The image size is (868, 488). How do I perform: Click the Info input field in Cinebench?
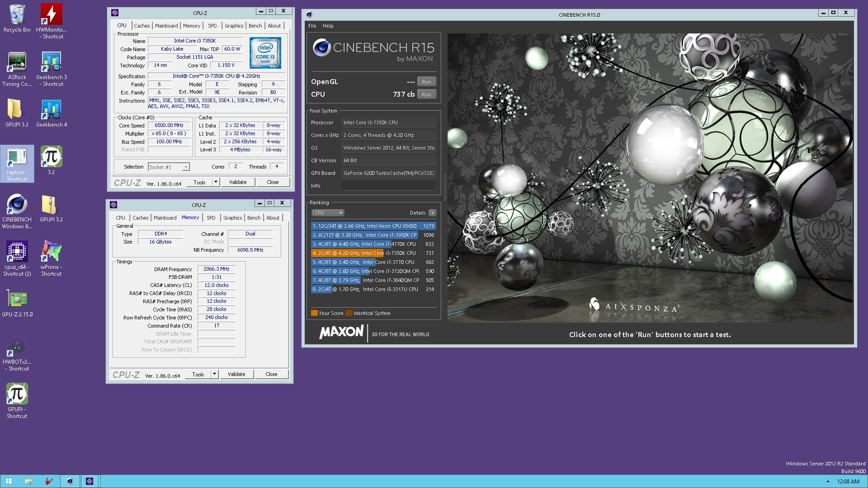(x=389, y=186)
